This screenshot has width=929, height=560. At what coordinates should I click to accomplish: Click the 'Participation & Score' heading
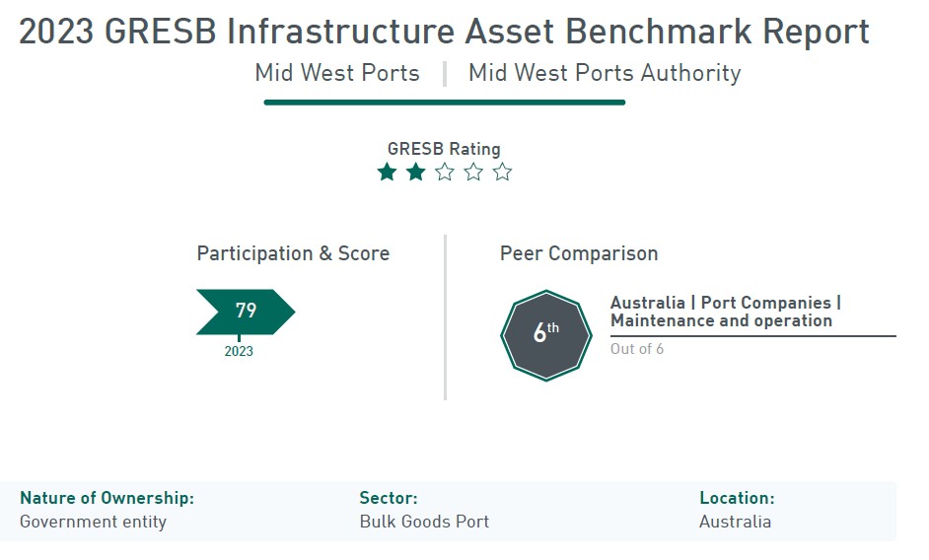click(293, 253)
